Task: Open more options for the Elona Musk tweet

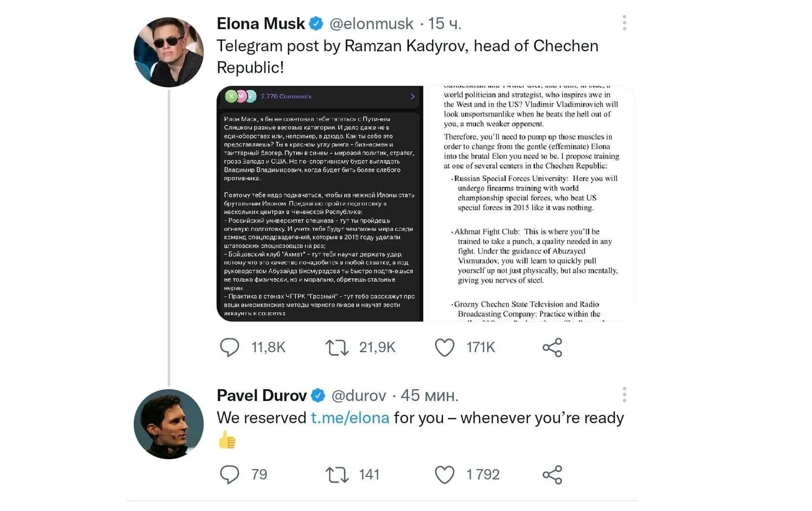Action: click(624, 23)
